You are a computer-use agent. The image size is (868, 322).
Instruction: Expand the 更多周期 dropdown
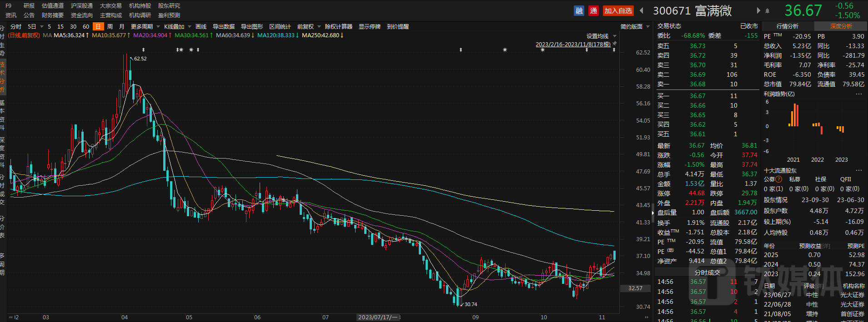coord(145,27)
